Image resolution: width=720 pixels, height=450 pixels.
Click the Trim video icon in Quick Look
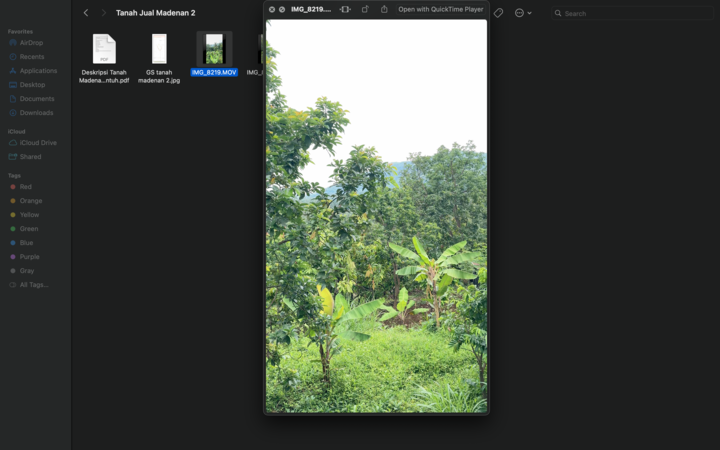(345, 10)
